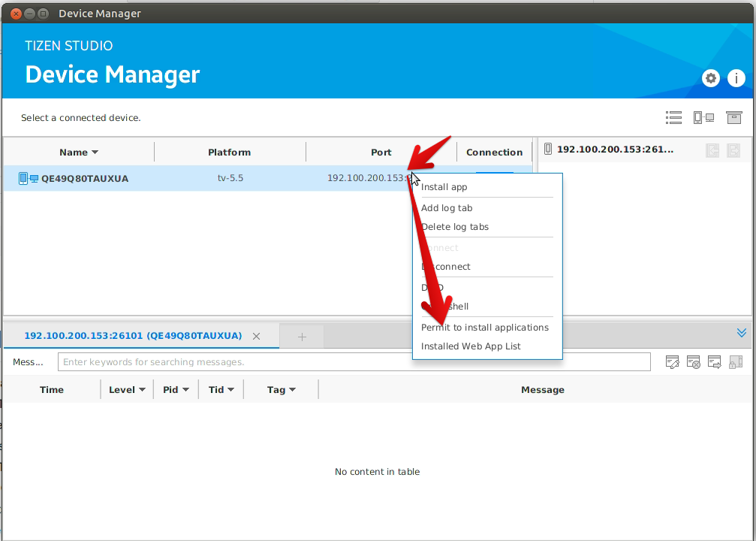Collapse the log panel with double chevron

click(x=742, y=333)
